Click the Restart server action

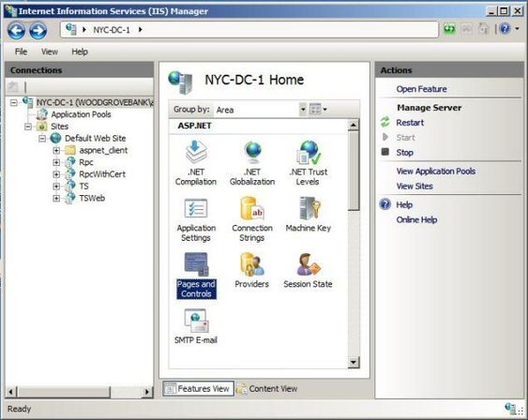(x=410, y=123)
